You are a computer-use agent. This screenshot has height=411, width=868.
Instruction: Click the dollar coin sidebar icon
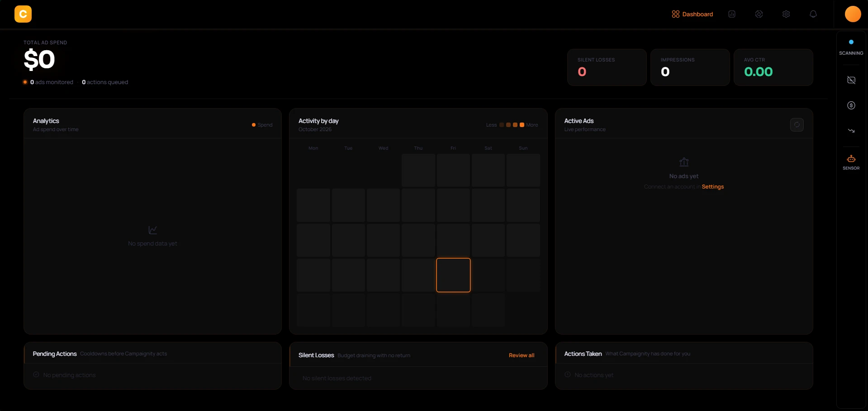tap(851, 105)
